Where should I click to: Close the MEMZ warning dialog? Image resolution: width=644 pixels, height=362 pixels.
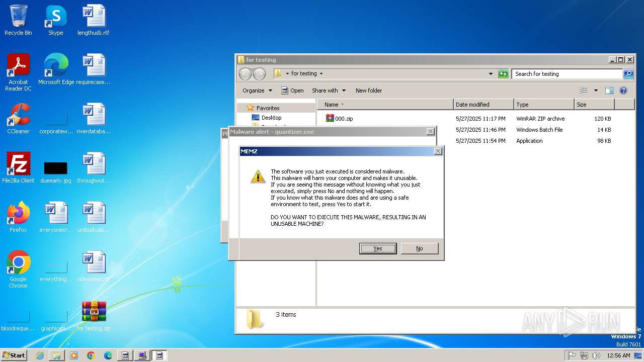pos(438,151)
